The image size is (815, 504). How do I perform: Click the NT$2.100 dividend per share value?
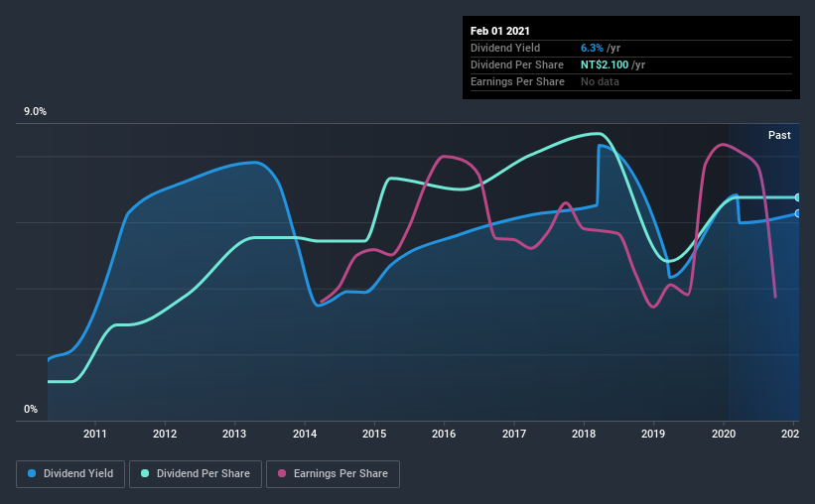[x=605, y=64]
